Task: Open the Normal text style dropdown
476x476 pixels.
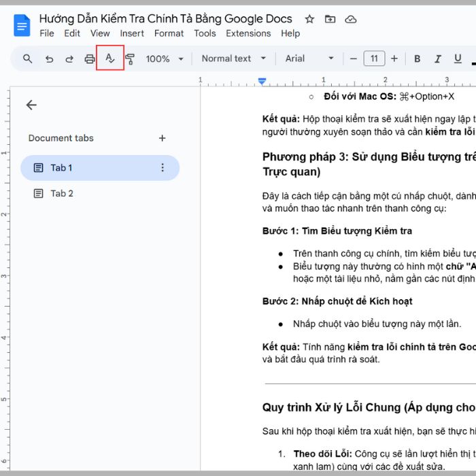Action: pyautogui.click(x=234, y=58)
